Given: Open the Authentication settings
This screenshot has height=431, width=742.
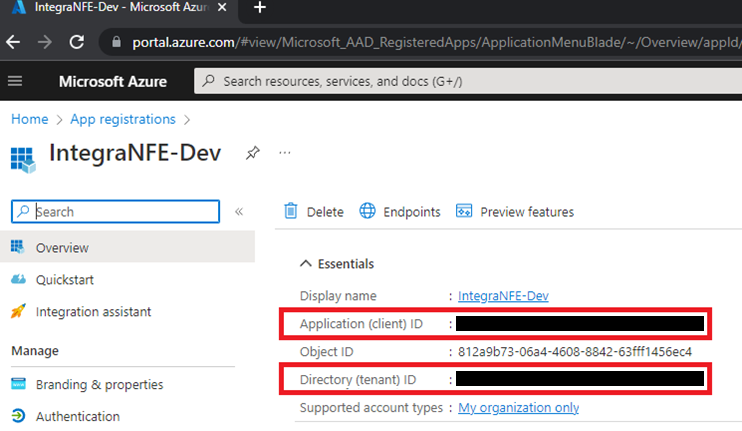Looking at the screenshot, I should (x=78, y=416).
